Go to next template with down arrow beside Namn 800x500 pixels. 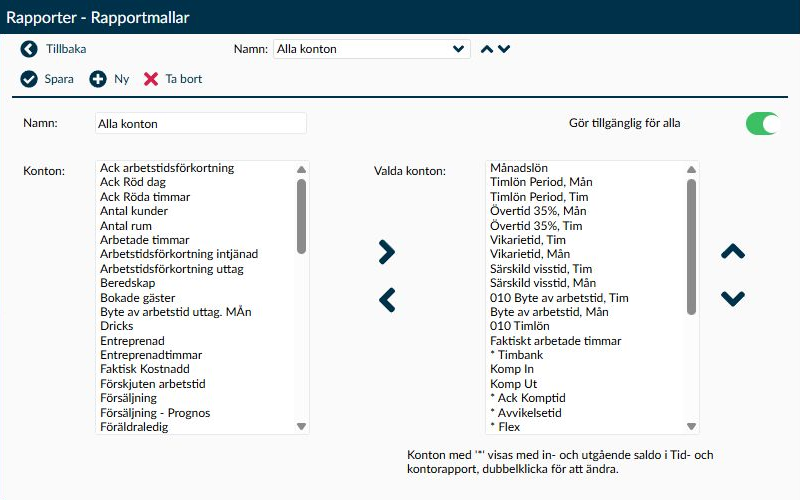(504, 49)
